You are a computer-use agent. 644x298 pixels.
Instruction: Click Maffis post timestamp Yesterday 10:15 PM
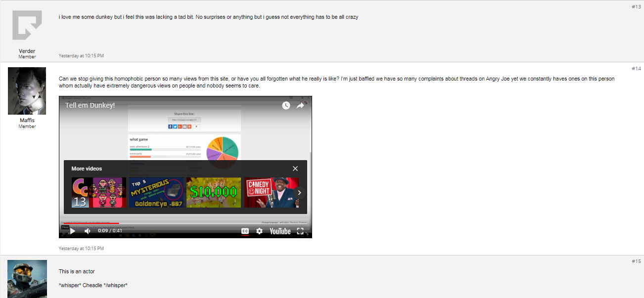[x=81, y=248]
